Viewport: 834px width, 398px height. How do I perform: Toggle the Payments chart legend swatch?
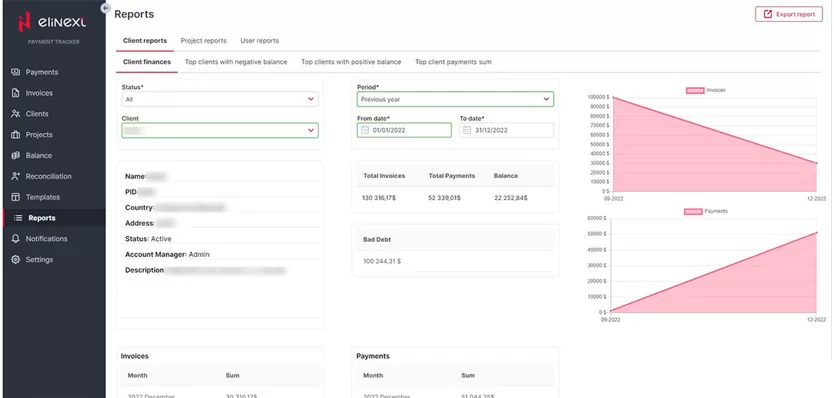pyautogui.click(x=693, y=211)
